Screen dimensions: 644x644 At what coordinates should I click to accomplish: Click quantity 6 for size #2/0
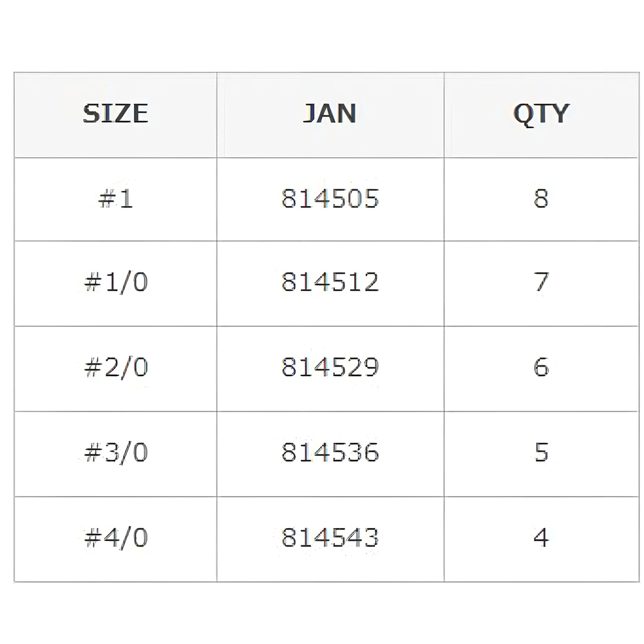(x=541, y=368)
